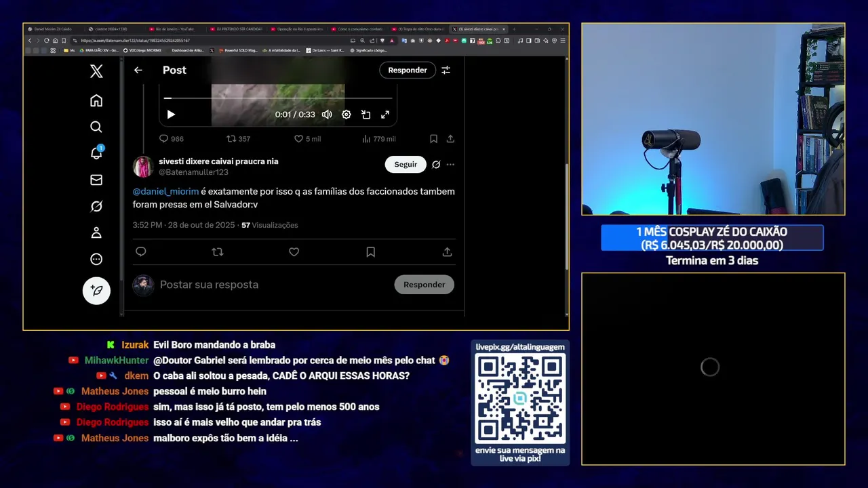
Task: Switch to Tropa de elite tab
Action: 418,29
